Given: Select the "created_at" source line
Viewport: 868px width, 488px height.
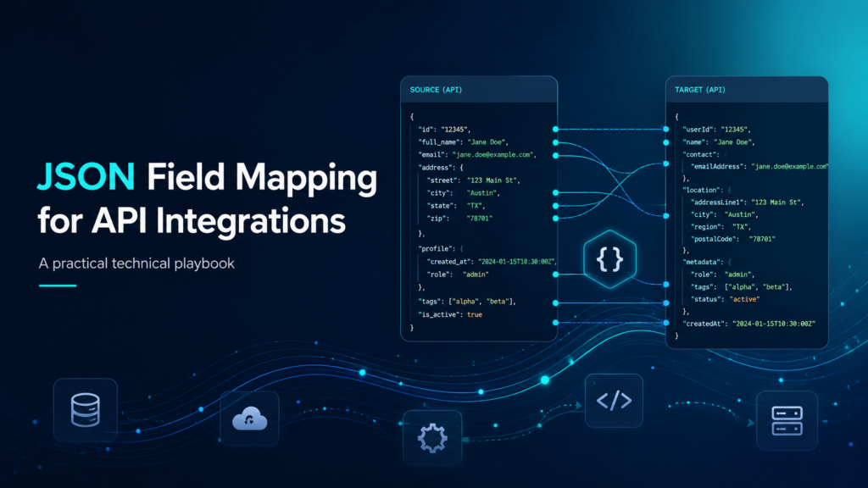Looking at the screenshot, I should [491, 262].
